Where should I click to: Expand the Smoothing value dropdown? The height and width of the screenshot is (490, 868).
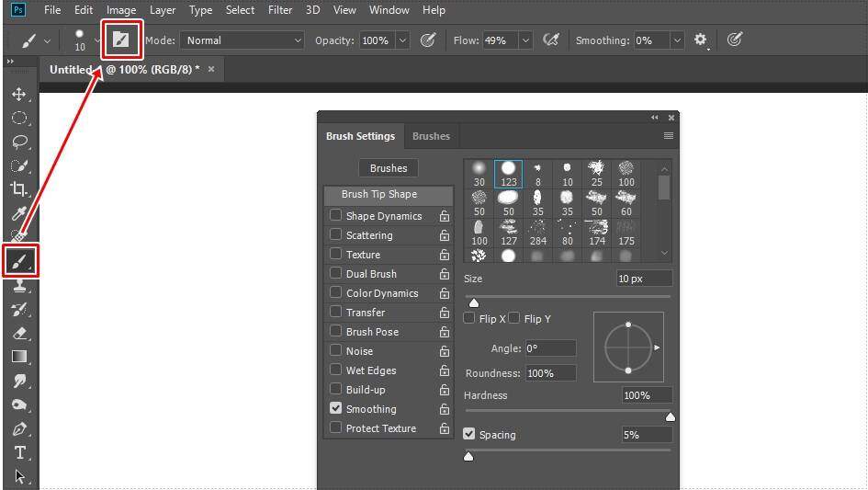[x=677, y=40]
